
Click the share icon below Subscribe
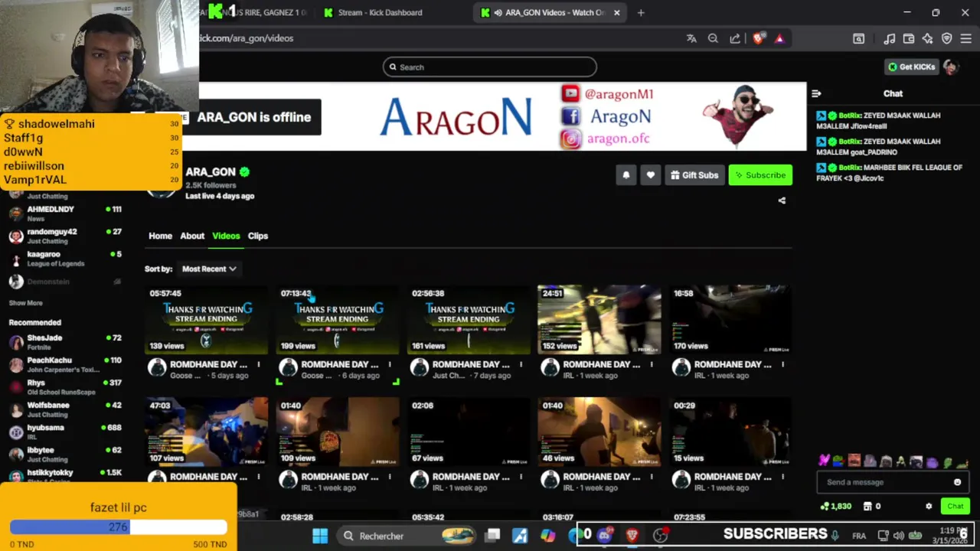(x=782, y=201)
